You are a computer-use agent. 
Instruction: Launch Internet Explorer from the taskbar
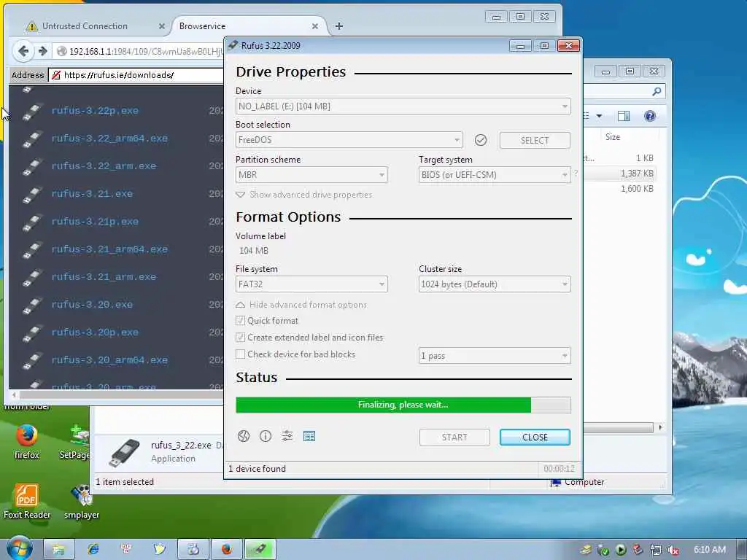tap(93, 550)
